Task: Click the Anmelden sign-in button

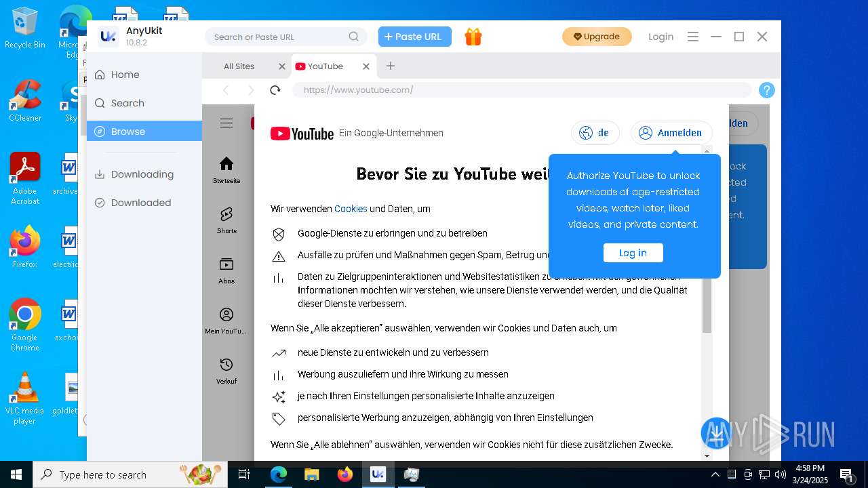Action: point(671,133)
